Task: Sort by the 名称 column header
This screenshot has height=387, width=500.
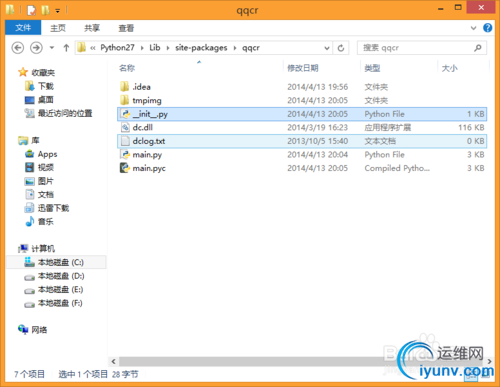Action: coord(127,68)
